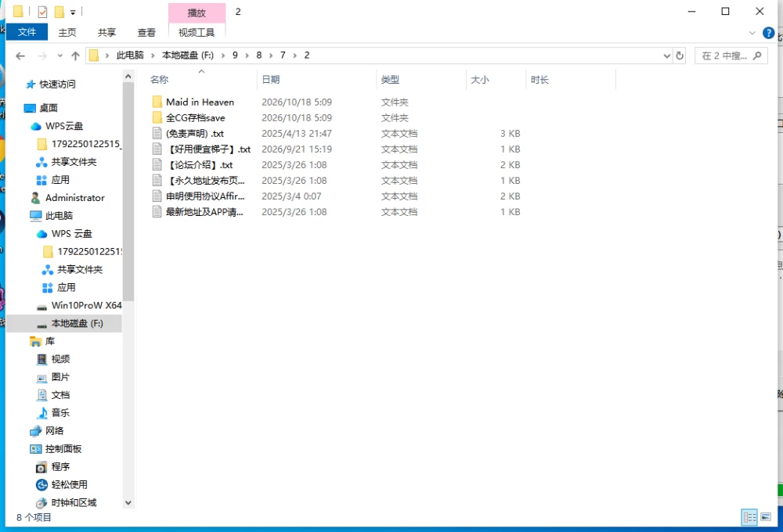Open the 文件 menu tab

[27, 32]
